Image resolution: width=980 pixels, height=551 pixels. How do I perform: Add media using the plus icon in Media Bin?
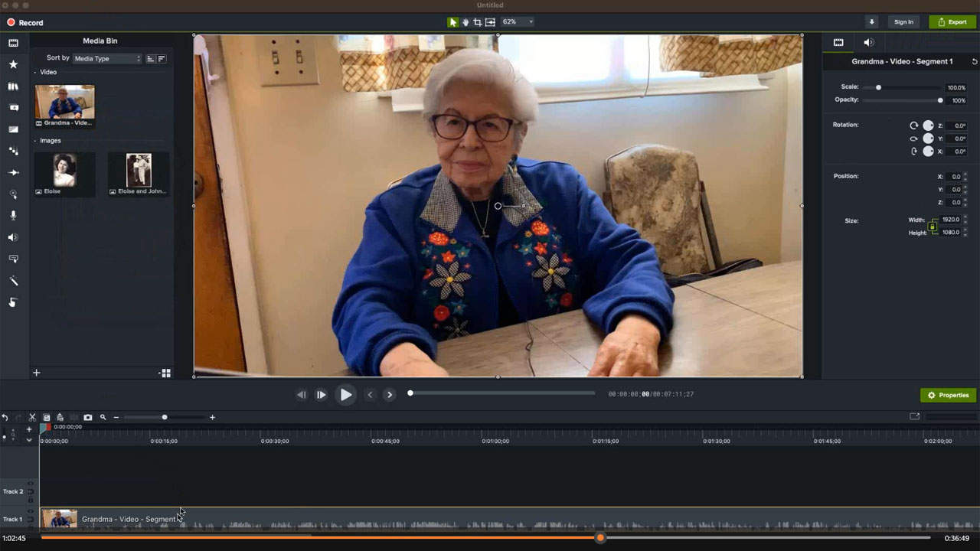click(x=36, y=373)
